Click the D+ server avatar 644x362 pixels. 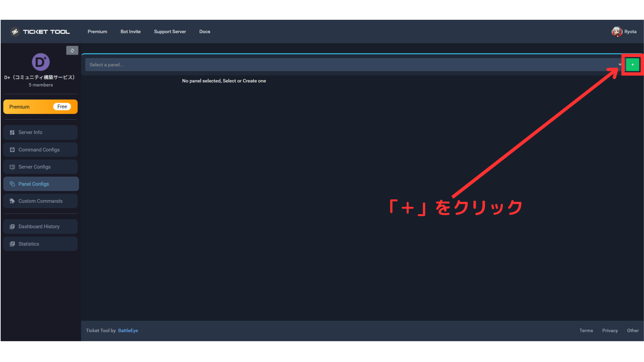[x=40, y=62]
